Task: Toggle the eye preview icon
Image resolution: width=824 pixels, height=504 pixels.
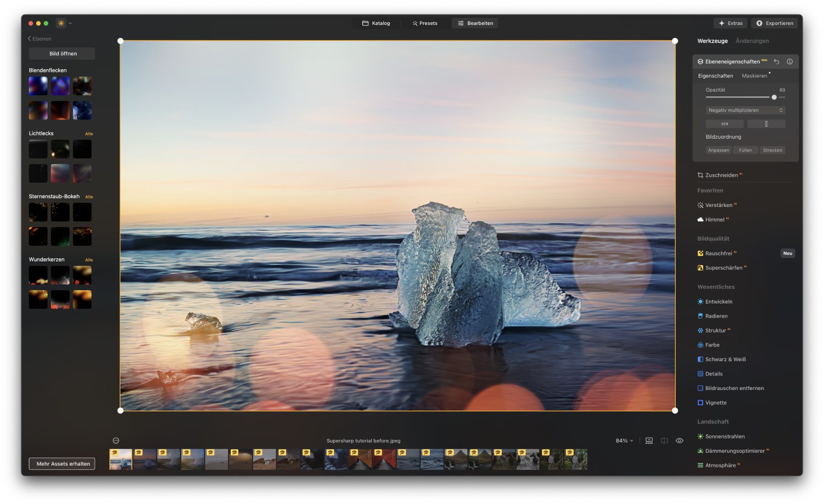Action: coord(679,440)
